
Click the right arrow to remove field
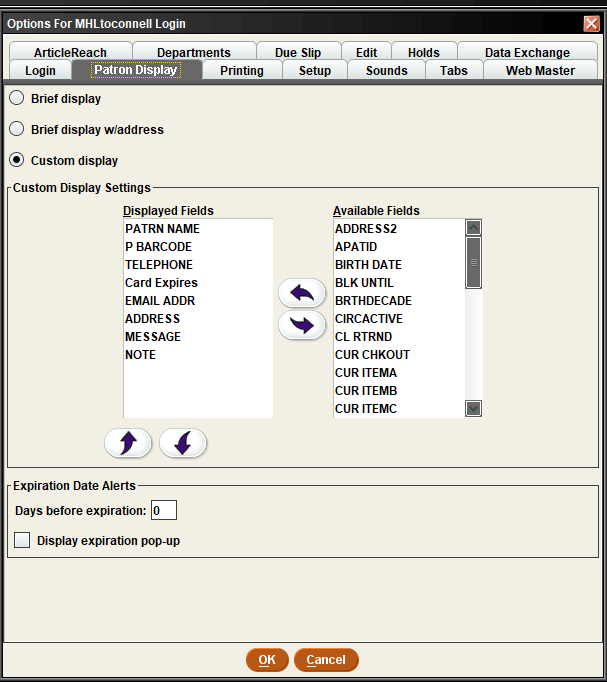coord(302,325)
